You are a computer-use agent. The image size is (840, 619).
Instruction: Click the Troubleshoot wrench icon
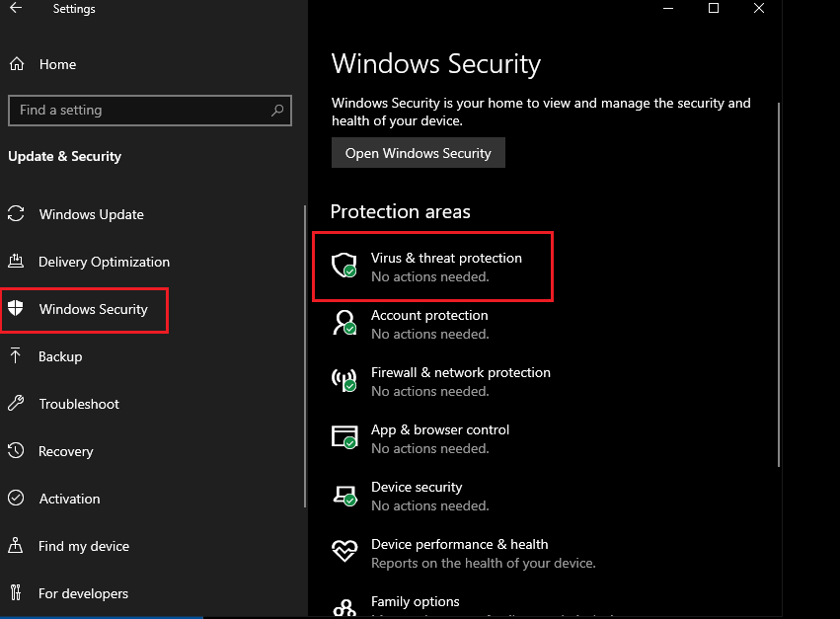click(x=16, y=403)
